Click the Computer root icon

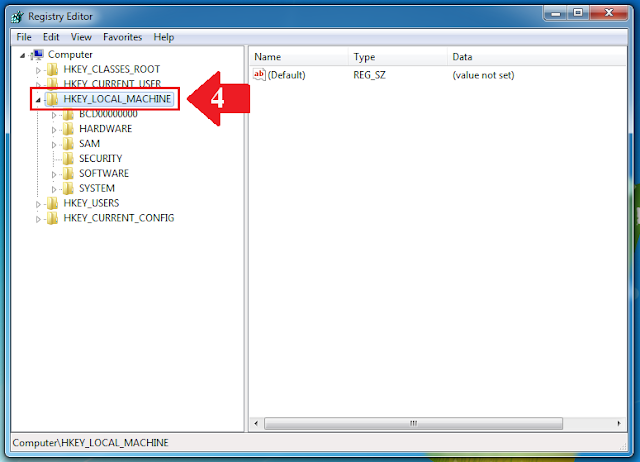pyautogui.click(x=37, y=55)
